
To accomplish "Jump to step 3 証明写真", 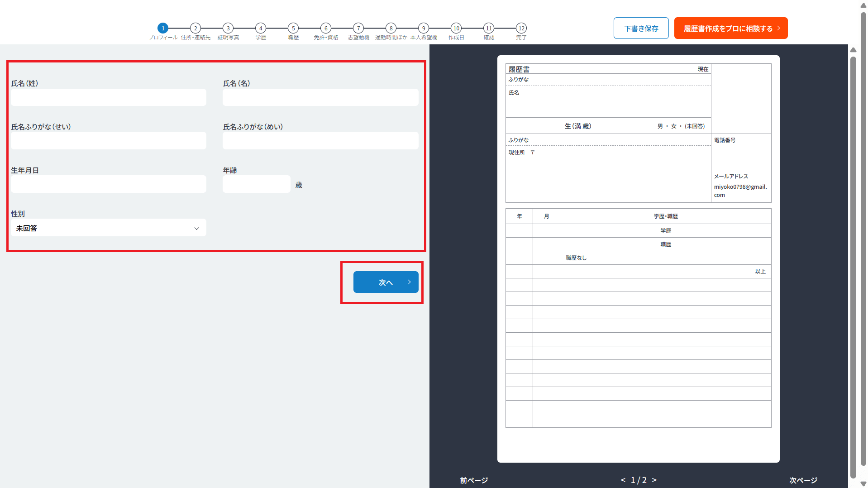I will pyautogui.click(x=228, y=28).
